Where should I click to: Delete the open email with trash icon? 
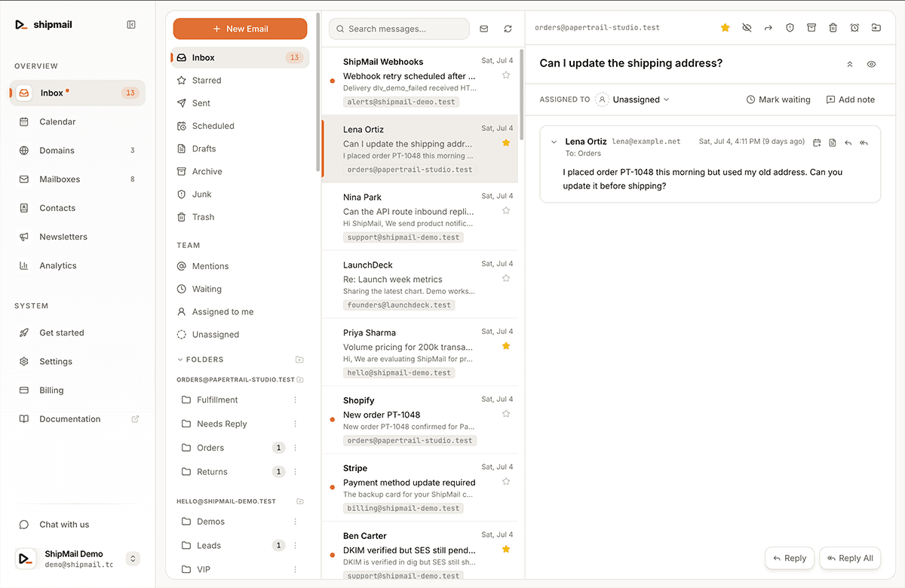833,27
